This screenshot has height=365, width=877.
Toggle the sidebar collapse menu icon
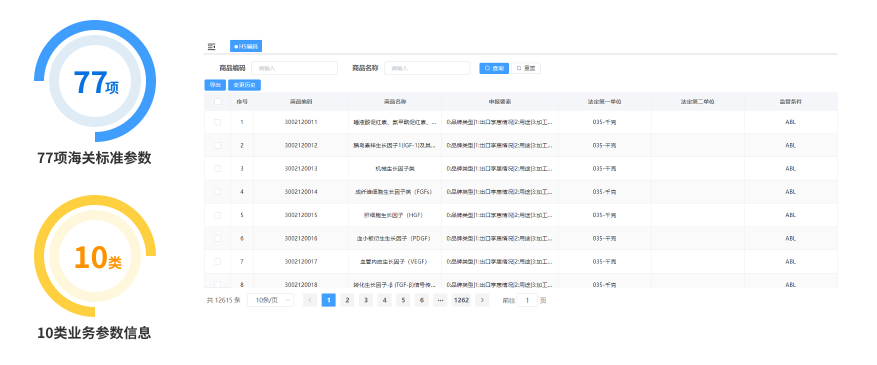tap(211, 46)
